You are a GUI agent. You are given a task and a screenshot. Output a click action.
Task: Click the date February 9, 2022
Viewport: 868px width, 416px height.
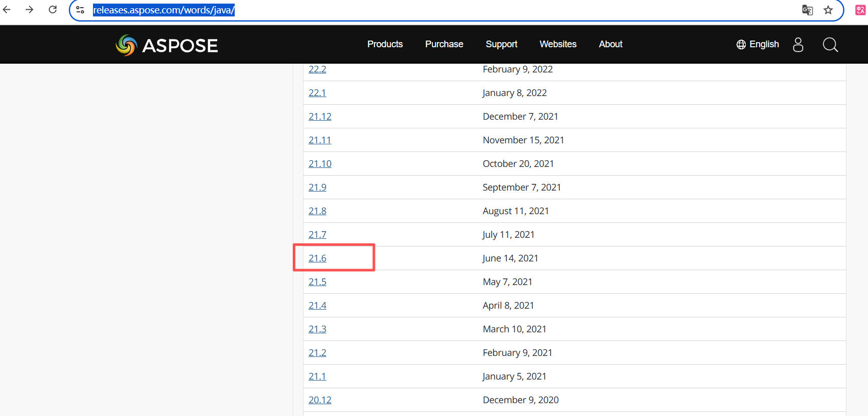click(x=518, y=69)
